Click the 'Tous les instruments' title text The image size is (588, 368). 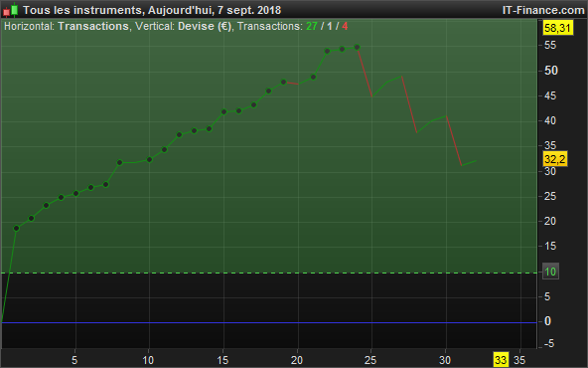click(x=82, y=10)
